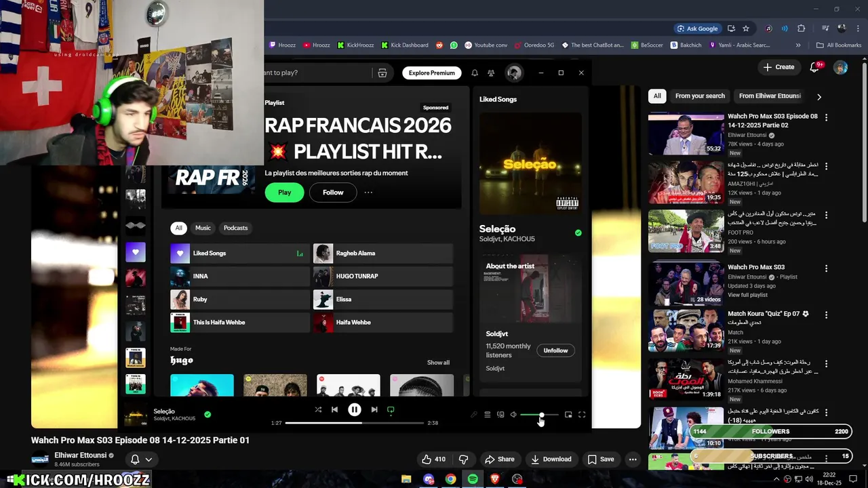Click YouTube Create button
This screenshot has width=868, height=488.
click(x=778, y=67)
